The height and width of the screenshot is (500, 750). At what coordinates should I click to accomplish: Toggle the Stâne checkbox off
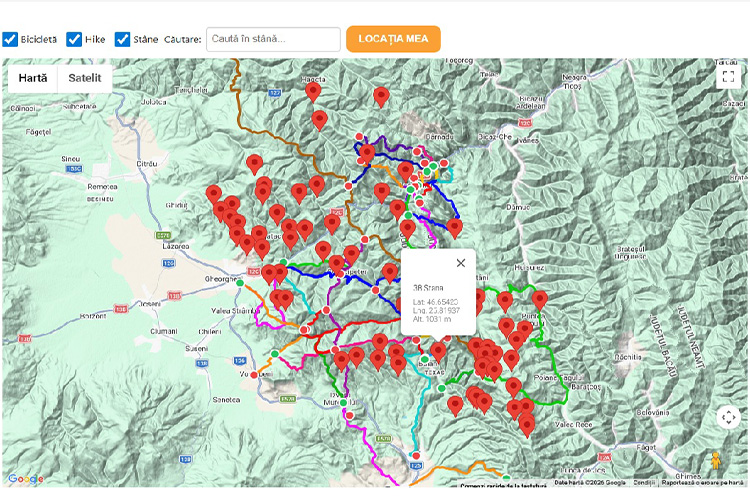pyautogui.click(x=123, y=39)
